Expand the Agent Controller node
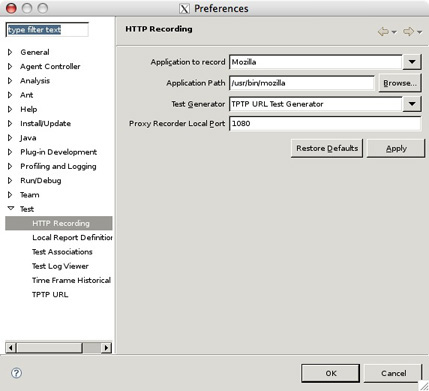 pyautogui.click(x=10, y=66)
